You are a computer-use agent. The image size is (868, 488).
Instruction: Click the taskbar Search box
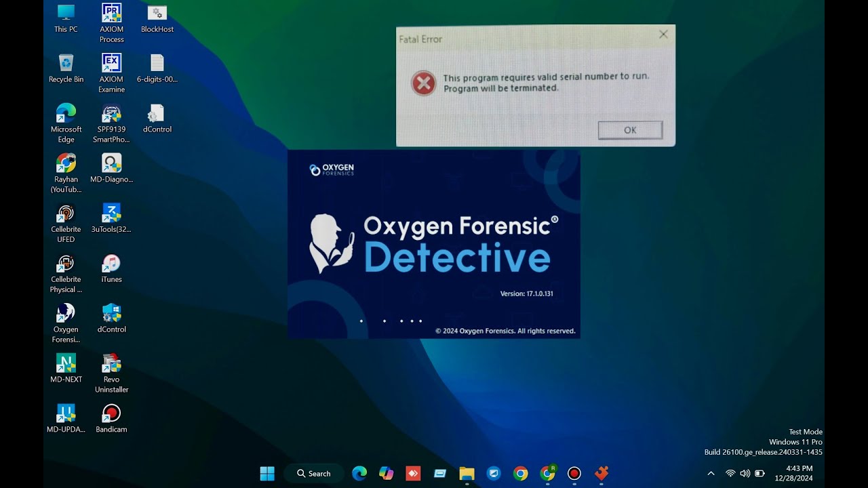click(x=314, y=473)
